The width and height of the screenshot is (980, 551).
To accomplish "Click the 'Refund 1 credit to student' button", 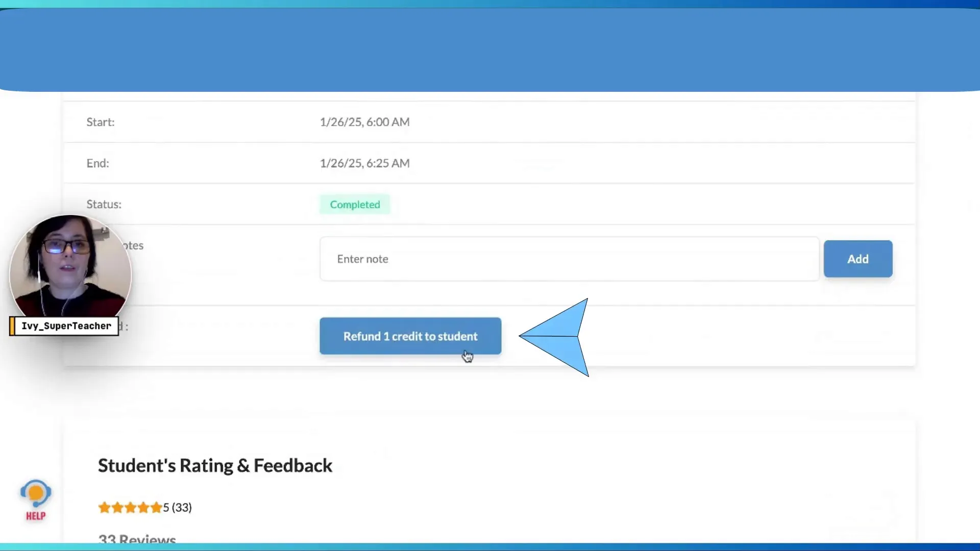I will point(410,336).
